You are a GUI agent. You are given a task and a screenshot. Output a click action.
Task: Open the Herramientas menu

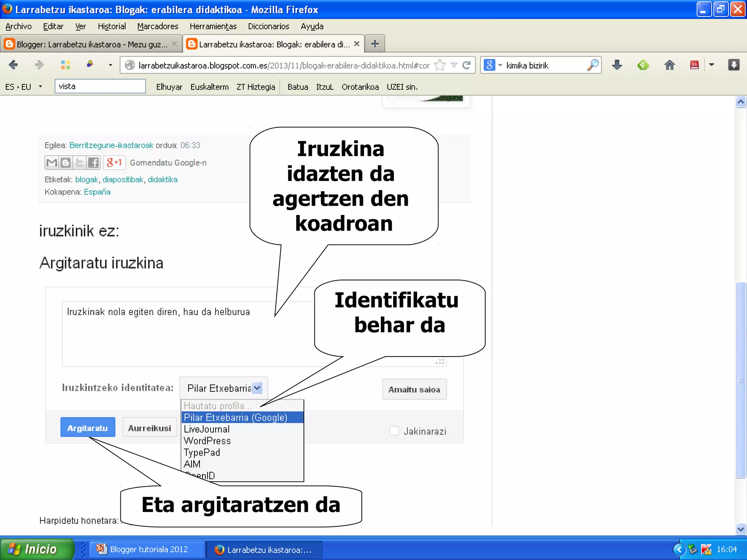[213, 26]
